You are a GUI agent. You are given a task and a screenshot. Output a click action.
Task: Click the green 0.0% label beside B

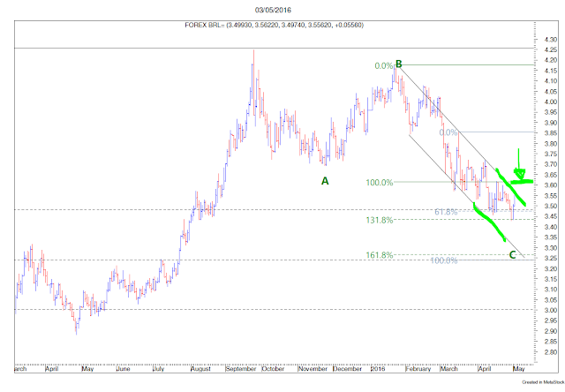point(384,65)
